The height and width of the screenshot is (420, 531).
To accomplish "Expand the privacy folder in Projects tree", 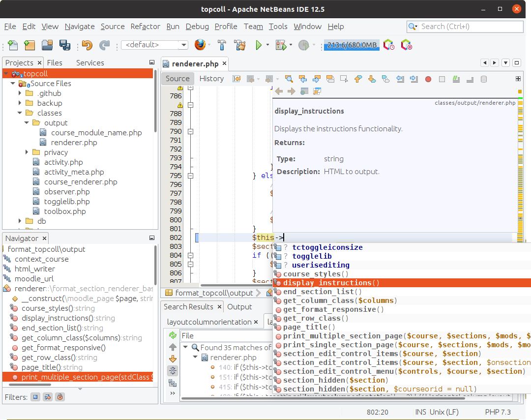I will click(x=28, y=152).
